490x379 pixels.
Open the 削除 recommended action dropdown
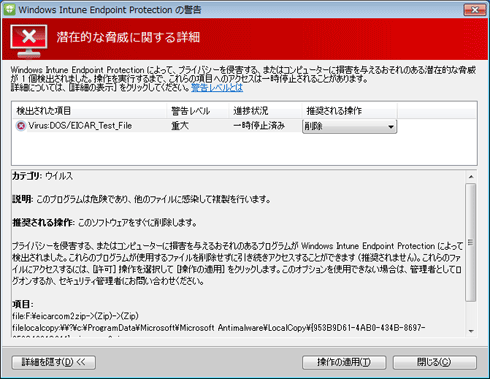(349, 127)
